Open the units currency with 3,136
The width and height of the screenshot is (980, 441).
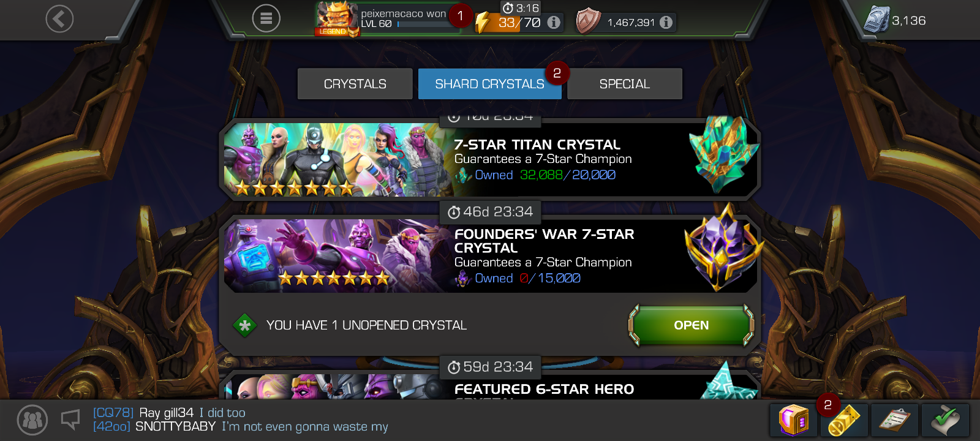[x=894, y=21]
